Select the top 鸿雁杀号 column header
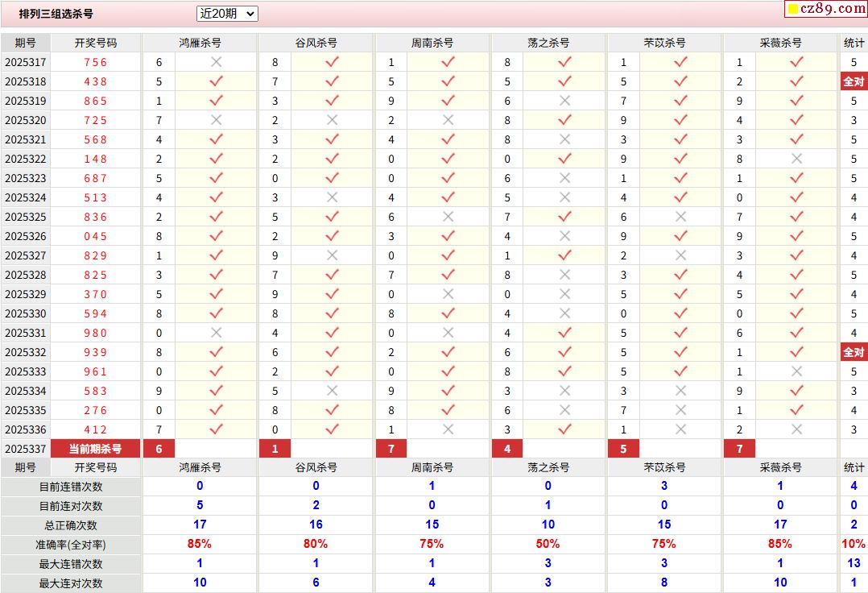 (200, 43)
